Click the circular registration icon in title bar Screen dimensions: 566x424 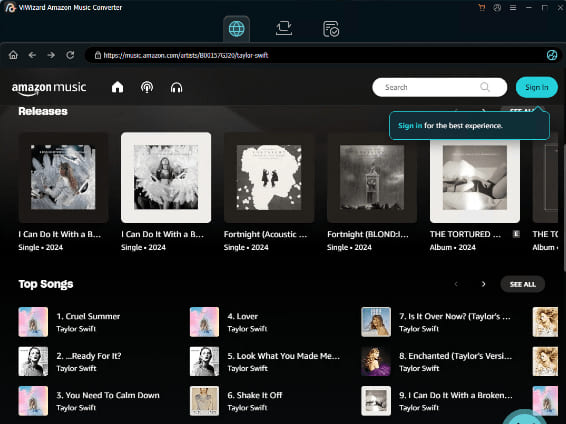[497, 8]
